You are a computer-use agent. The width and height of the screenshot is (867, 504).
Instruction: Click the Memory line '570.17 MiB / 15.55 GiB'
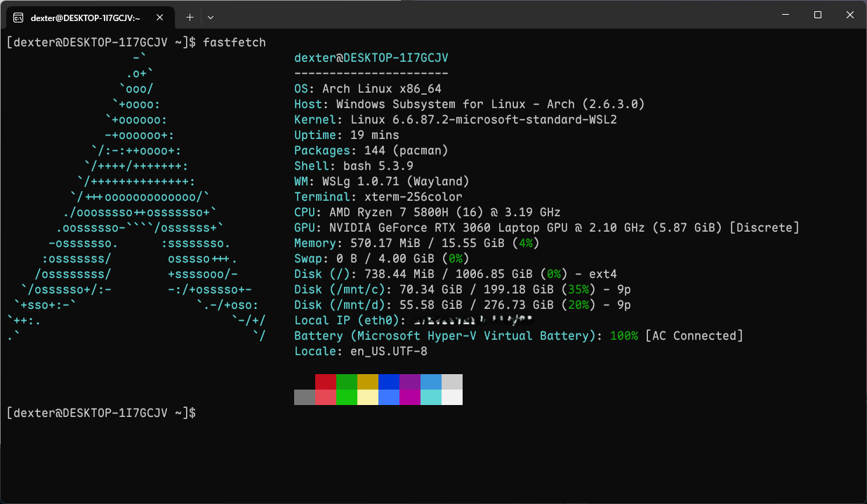[x=417, y=244]
